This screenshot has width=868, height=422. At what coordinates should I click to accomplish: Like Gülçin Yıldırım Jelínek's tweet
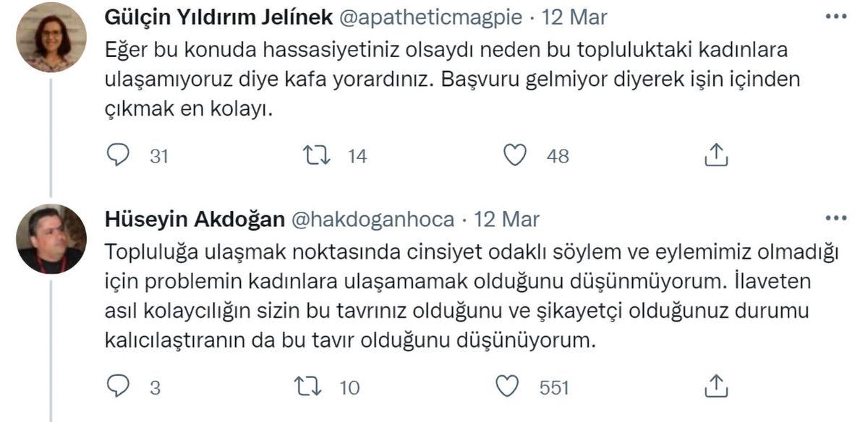pos(516,154)
